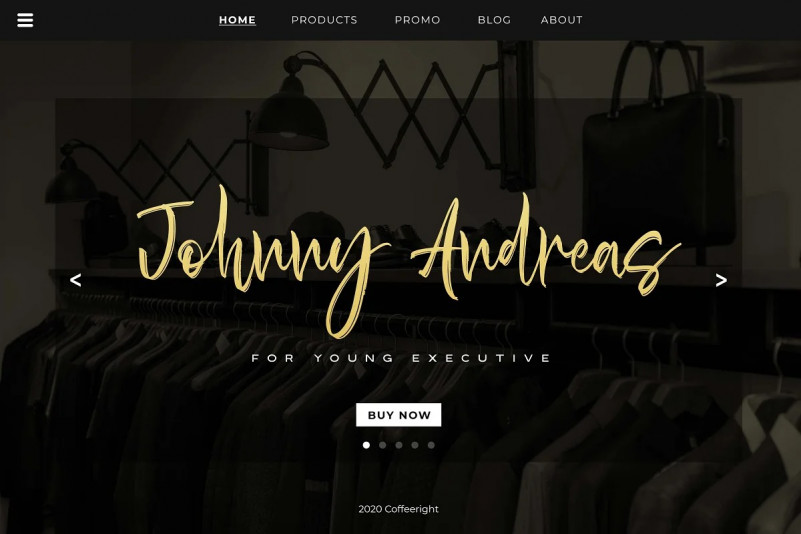Navigate to the PROMO page
Screen dimensions: 801x534
pos(417,20)
